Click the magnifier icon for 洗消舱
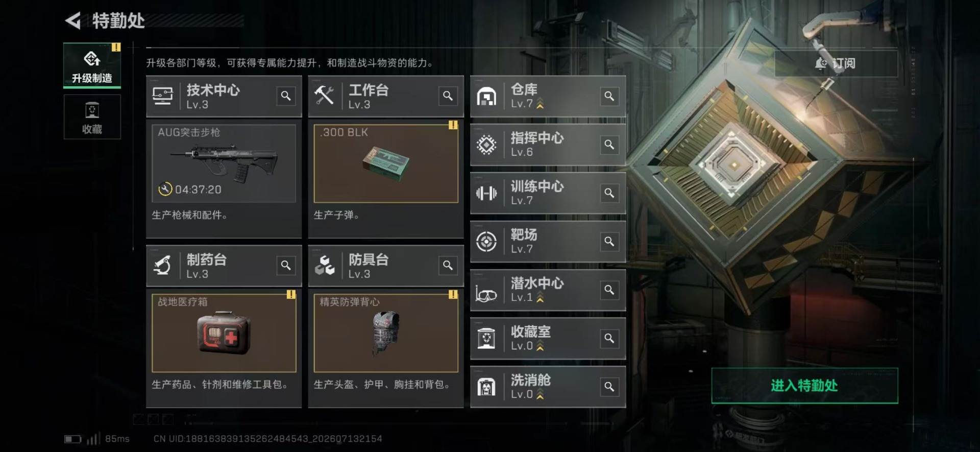 tap(609, 387)
